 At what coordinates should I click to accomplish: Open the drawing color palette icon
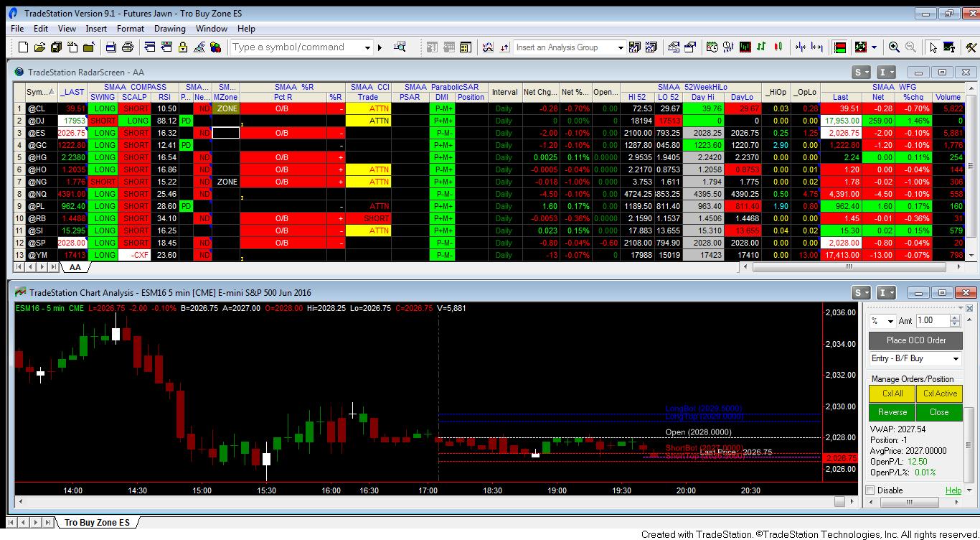pyautogui.click(x=215, y=47)
